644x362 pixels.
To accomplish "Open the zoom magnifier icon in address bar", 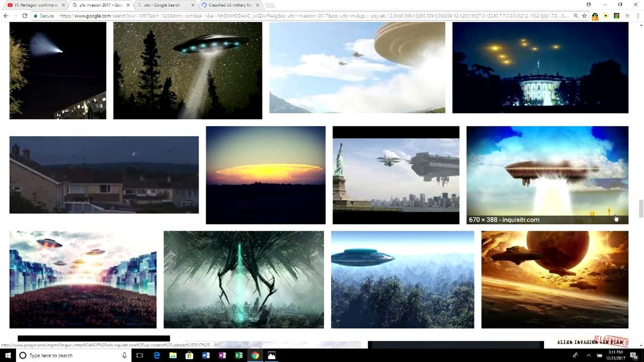I will click(x=576, y=16).
